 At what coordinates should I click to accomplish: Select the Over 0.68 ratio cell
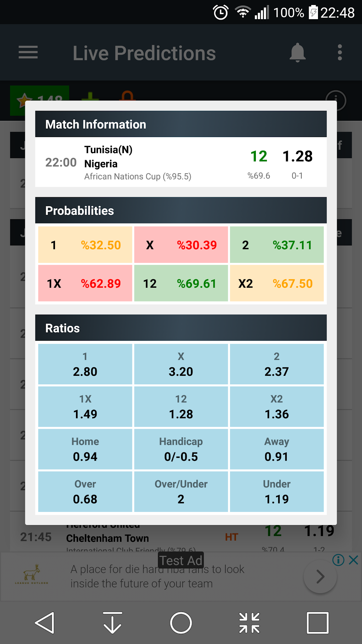coord(85,492)
